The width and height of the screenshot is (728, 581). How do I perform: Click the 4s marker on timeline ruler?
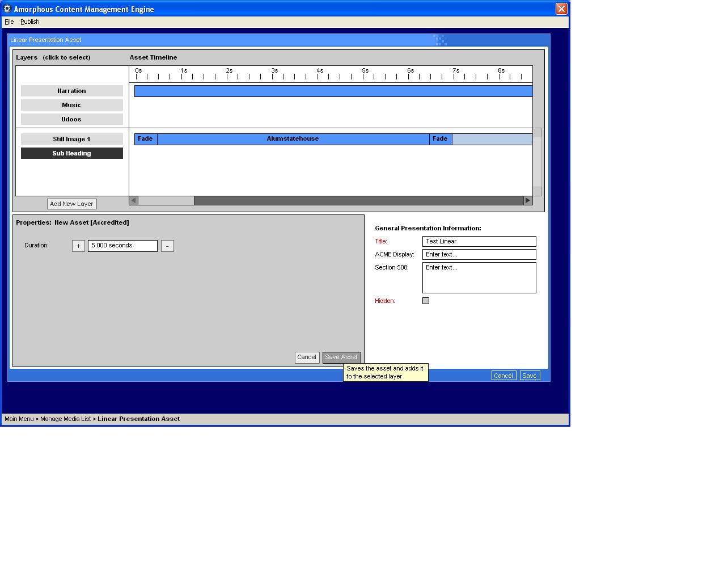point(320,71)
